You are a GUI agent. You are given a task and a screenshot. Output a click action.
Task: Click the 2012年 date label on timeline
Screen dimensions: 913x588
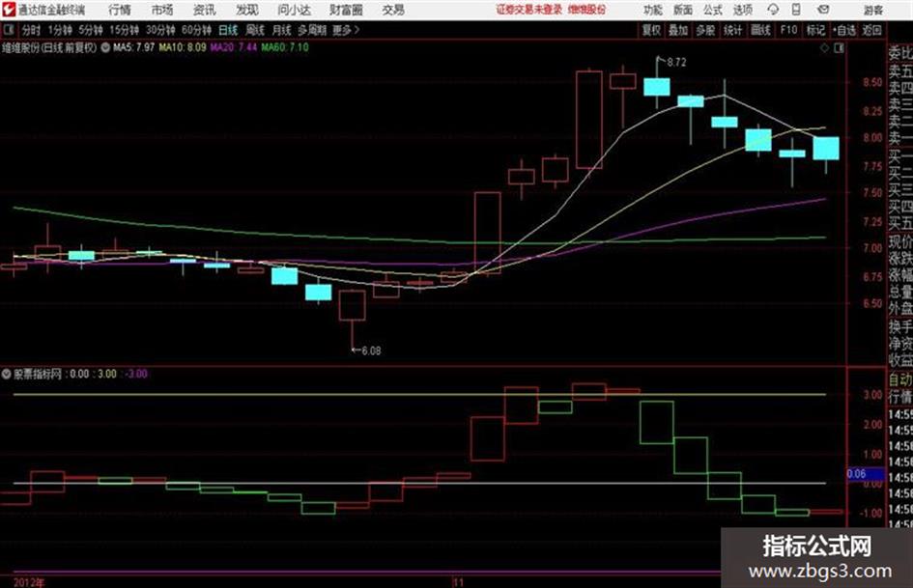pos(29,582)
